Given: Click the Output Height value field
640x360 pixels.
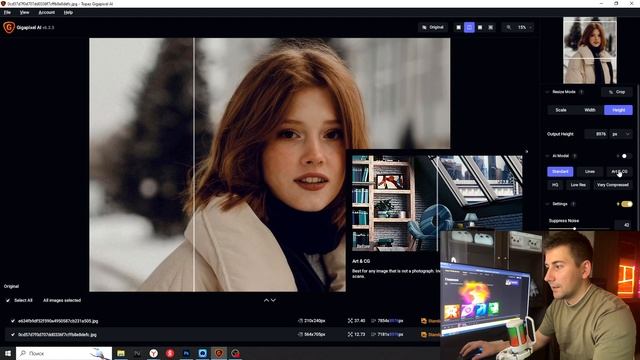Looking at the screenshot, I should pyautogui.click(x=597, y=134).
